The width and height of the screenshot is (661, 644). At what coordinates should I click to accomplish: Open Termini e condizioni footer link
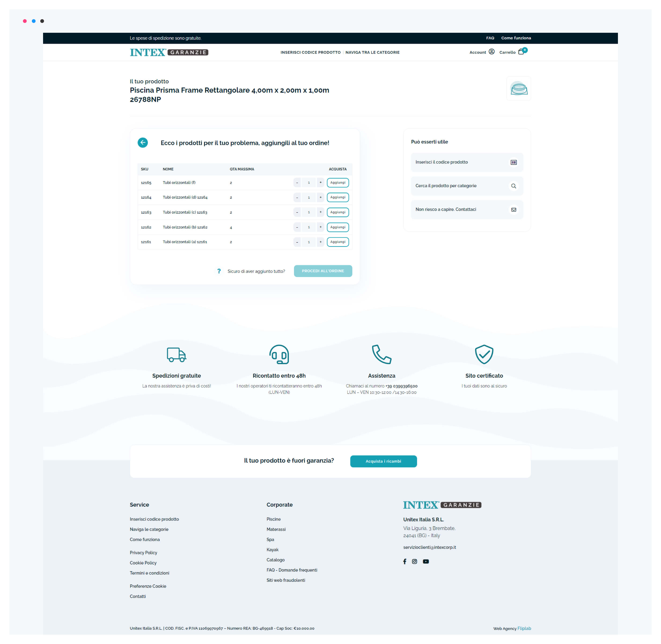(x=150, y=573)
